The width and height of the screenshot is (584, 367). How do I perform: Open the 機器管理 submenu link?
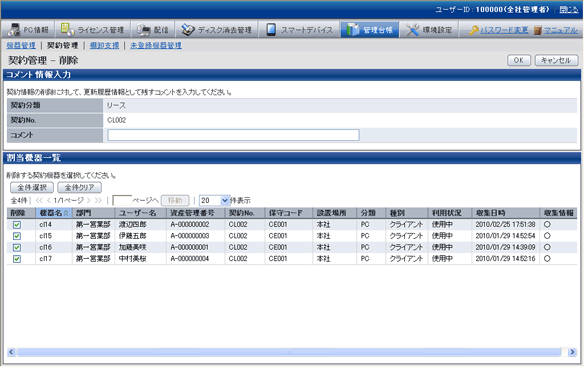coord(21,45)
